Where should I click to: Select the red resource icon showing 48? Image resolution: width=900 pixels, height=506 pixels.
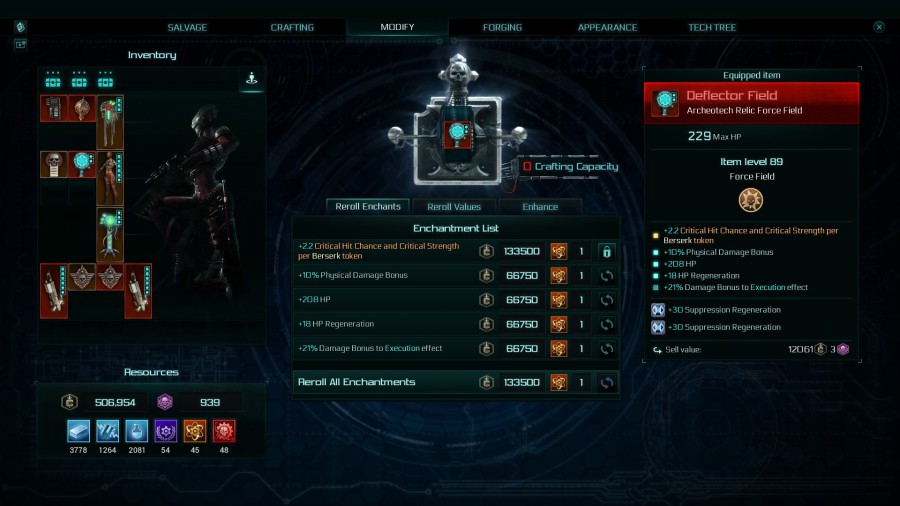(x=224, y=431)
